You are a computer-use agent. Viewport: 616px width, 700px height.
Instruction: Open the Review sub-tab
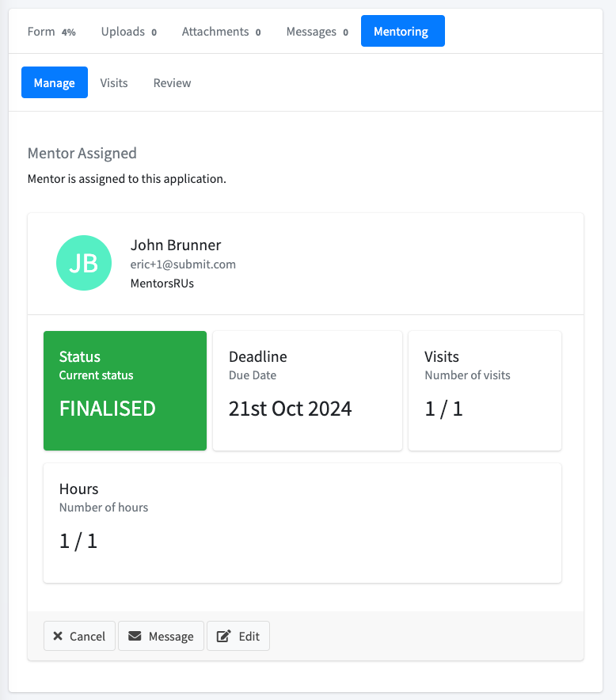pos(173,82)
